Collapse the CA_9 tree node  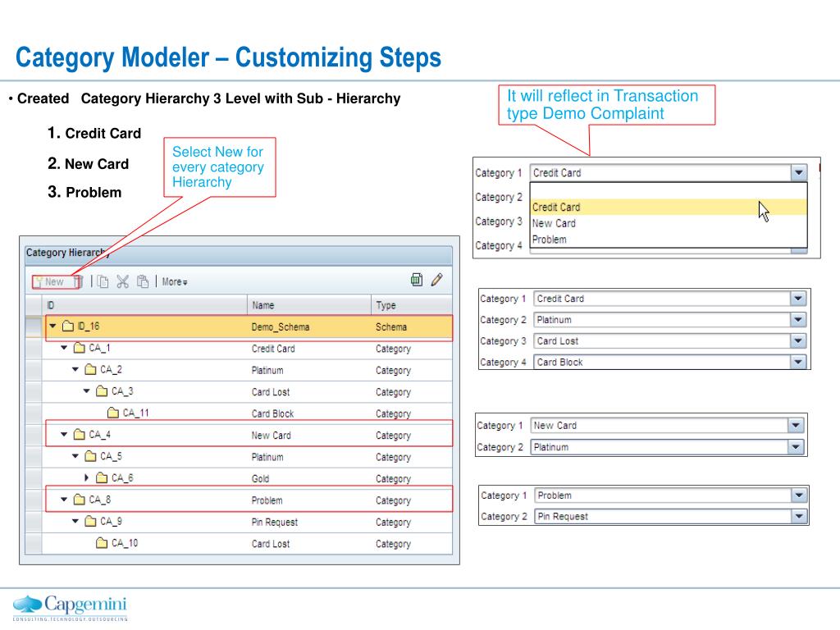75,521
